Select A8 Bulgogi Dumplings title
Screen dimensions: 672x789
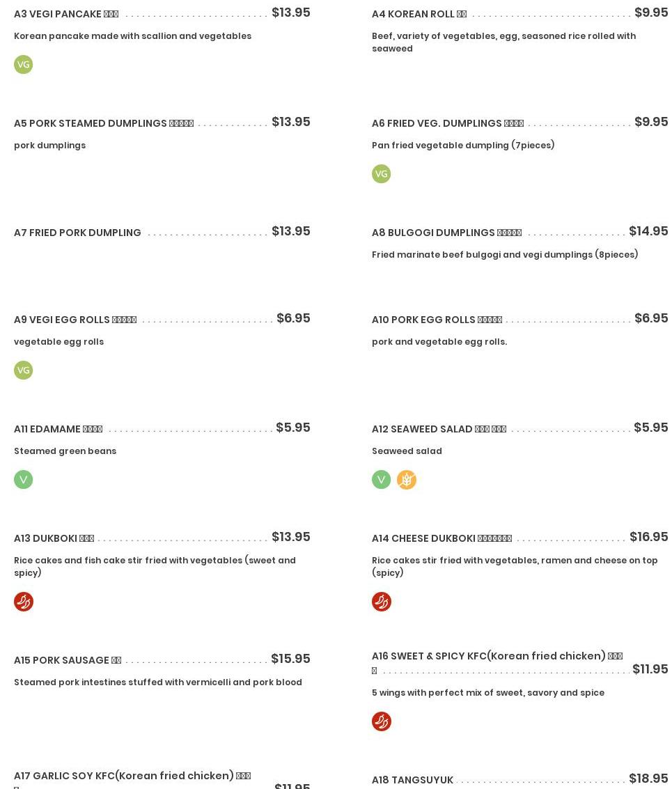click(446, 233)
